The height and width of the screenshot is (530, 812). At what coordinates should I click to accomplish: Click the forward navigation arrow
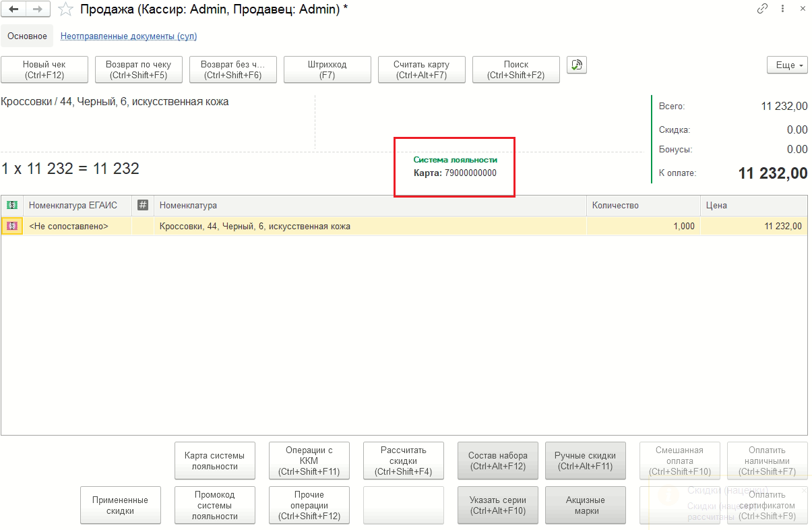(38, 9)
